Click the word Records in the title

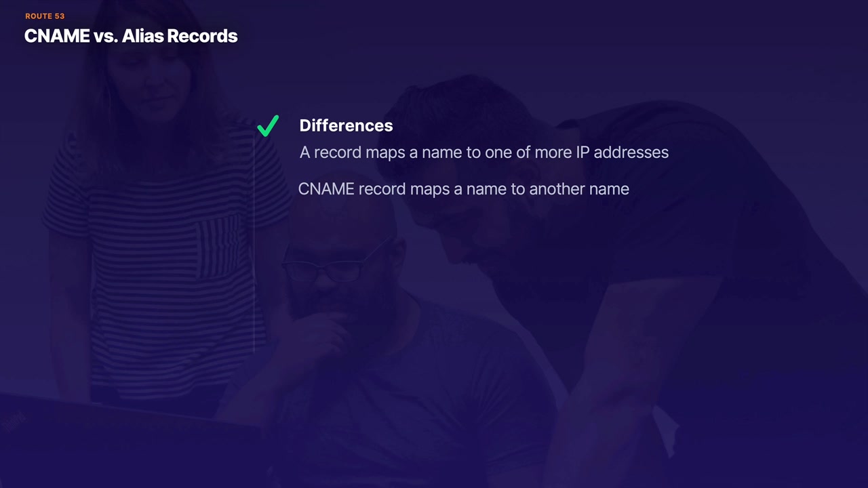point(202,36)
